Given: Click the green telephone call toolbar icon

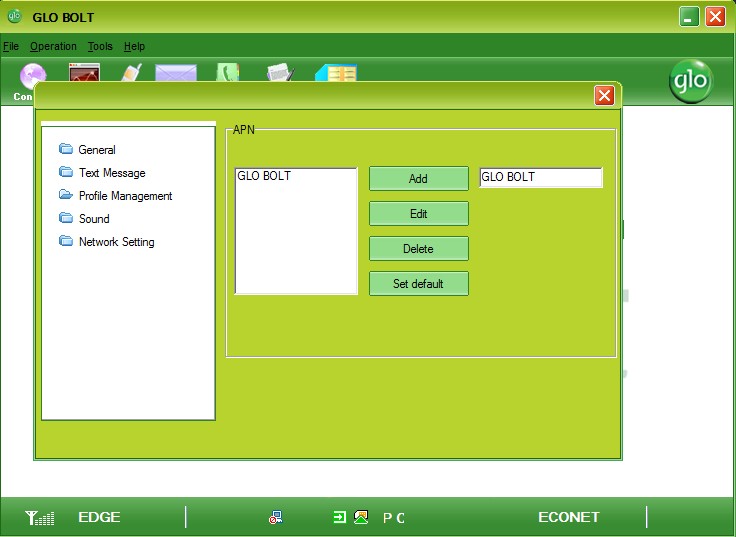Looking at the screenshot, I should click(x=228, y=73).
